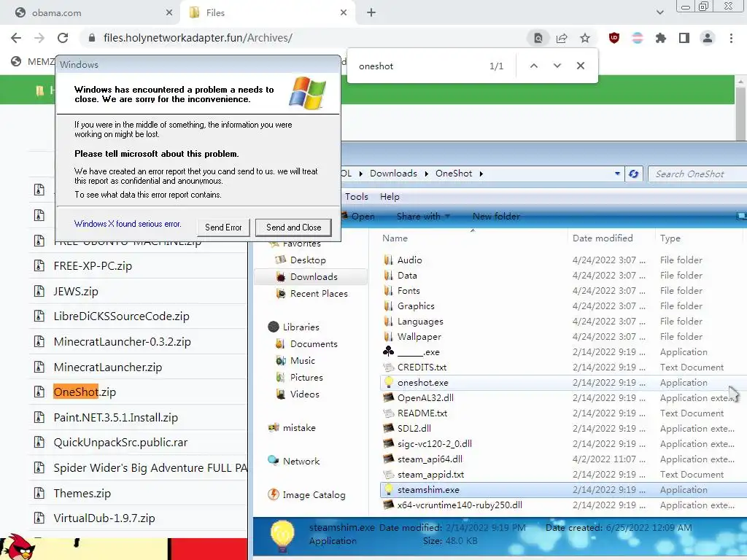Click 'Windows X found serious error' link
747x560 pixels.
pos(128,224)
